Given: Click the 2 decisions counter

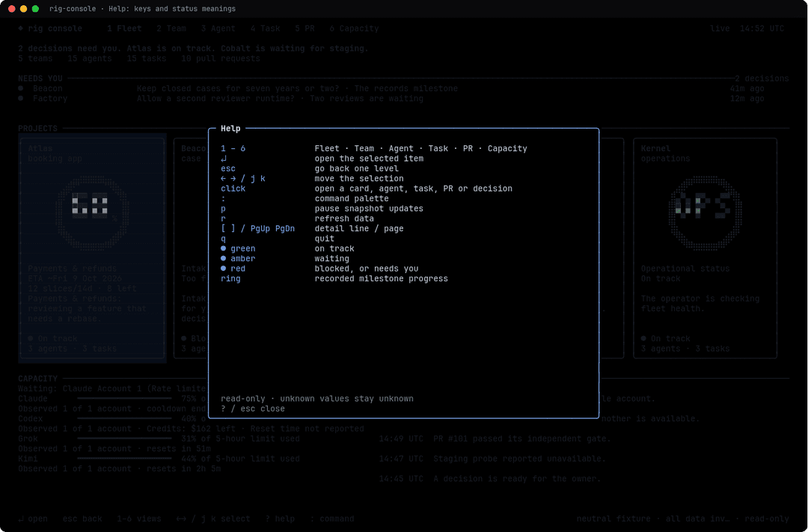Looking at the screenshot, I should pos(762,79).
